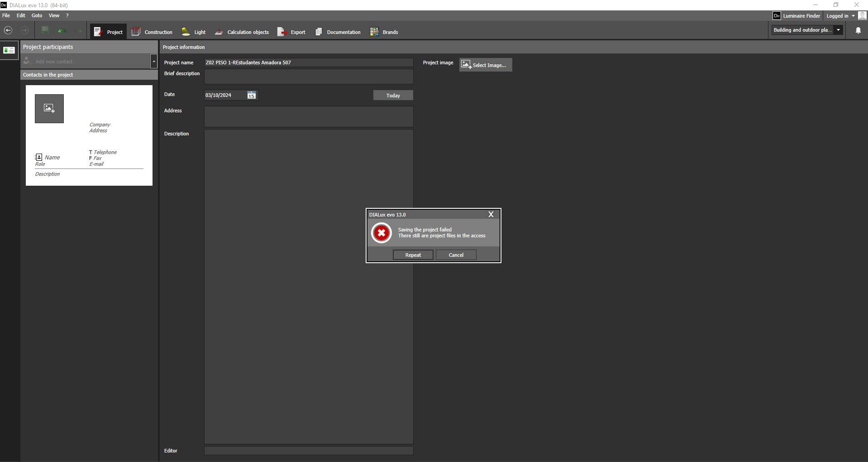Click the Editor input field
868x462 pixels.
pyautogui.click(x=309, y=451)
